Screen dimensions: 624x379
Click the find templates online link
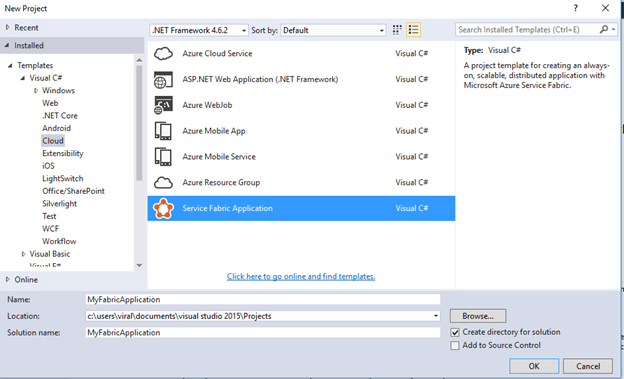pos(301,276)
